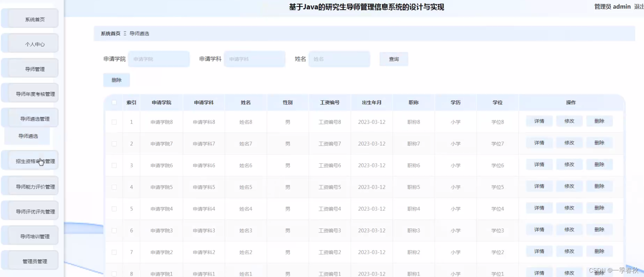Click the 管理员 admin label
Screen dimensions: 644x277
click(x=613, y=7)
